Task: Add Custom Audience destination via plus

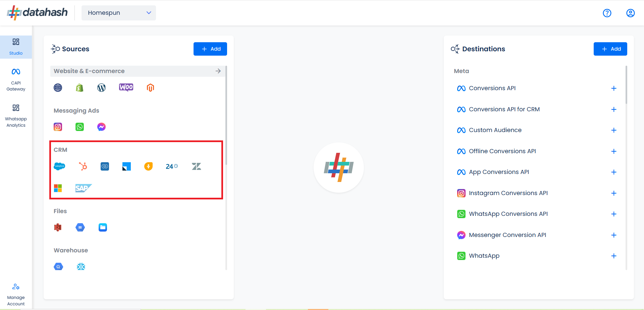Action: click(x=614, y=130)
